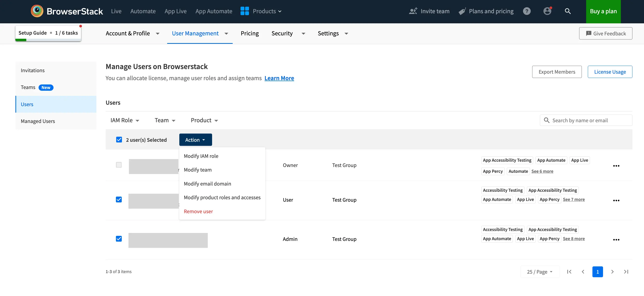Open three-dot menu for Owner row

click(616, 166)
